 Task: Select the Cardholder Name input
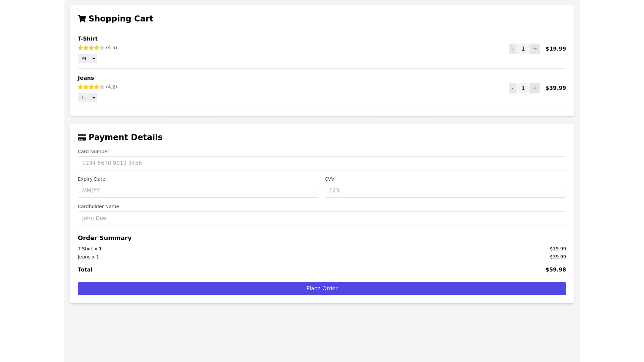(322, 218)
